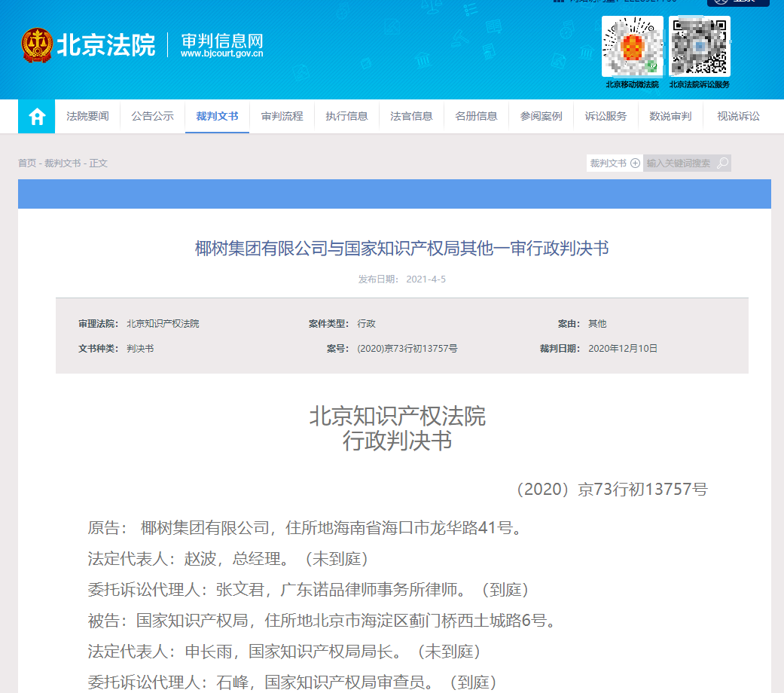This screenshot has height=693, width=784.
Task: Open the 诉讼服务 menu
Action: coord(606,117)
